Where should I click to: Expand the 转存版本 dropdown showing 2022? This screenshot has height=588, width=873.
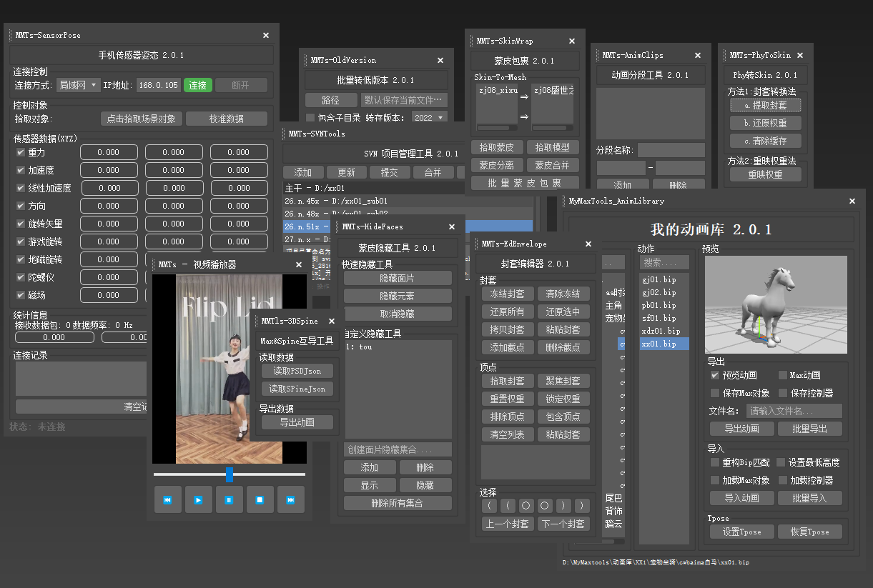coord(429,118)
